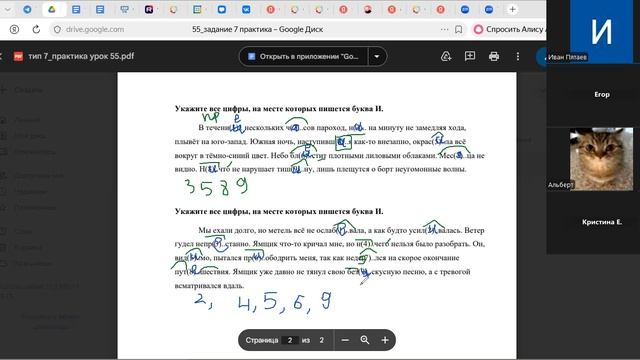This screenshot has height=360, width=640.
Task: Click the site protection shield icon
Action: point(57,29)
